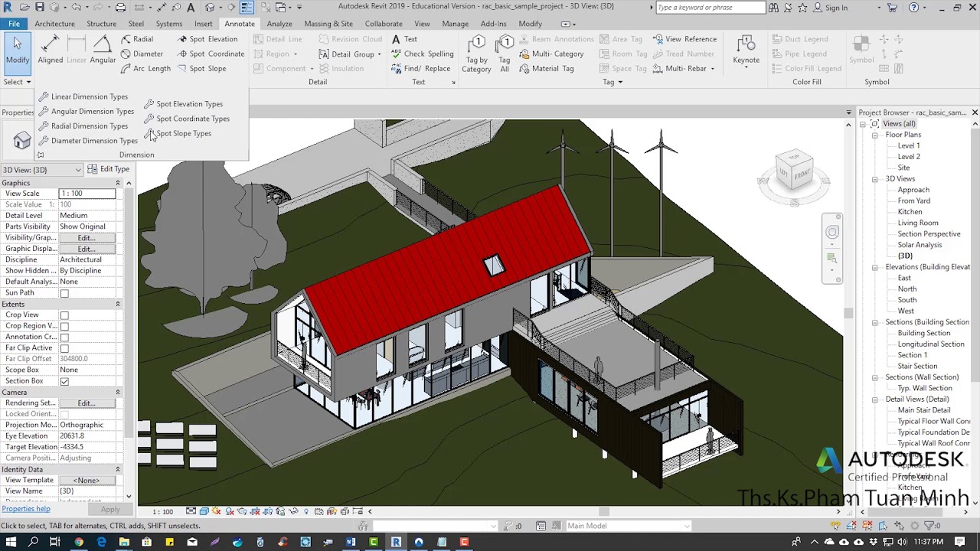Screen dimensions: 980x551
Task: Open the Properties help link
Action: pyautogui.click(x=26, y=509)
